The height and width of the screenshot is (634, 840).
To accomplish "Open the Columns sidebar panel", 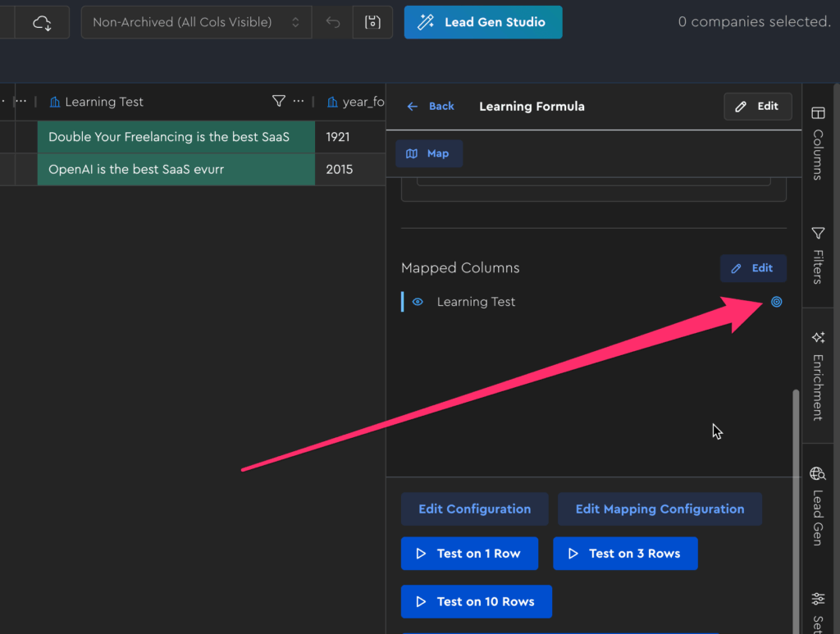I will [x=817, y=142].
